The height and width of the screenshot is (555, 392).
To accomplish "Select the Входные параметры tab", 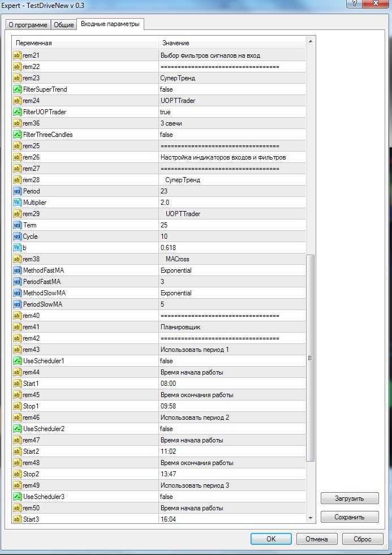I will 110,24.
